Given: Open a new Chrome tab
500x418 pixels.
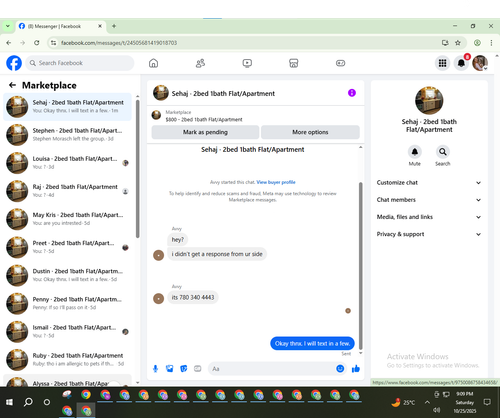Looking at the screenshot, I should coord(114,26).
